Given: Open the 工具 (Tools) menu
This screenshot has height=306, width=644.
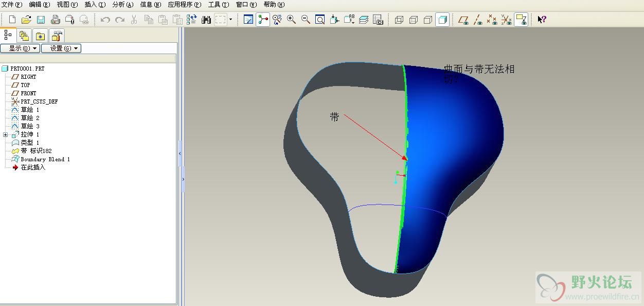Looking at the screenshot, I should (x=219, y=5).
